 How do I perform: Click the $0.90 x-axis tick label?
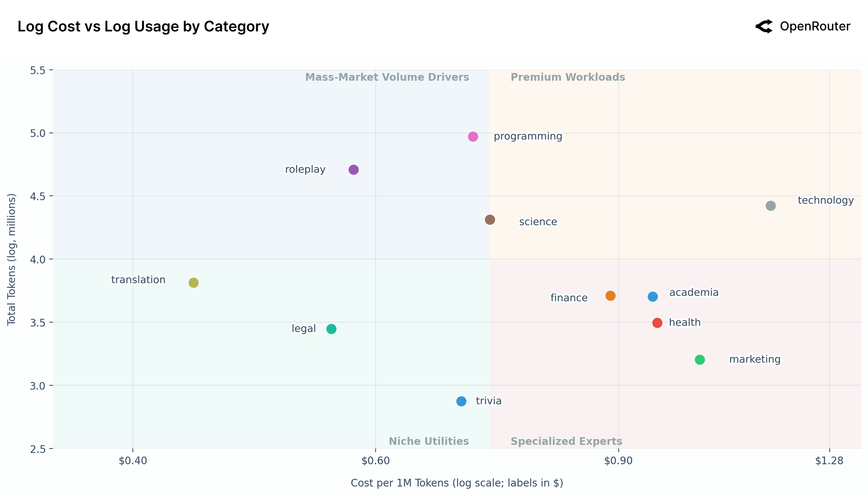[618, 461]
